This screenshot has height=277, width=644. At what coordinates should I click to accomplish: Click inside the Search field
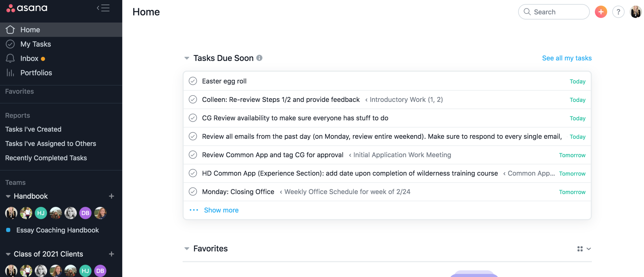coord(554,12)
